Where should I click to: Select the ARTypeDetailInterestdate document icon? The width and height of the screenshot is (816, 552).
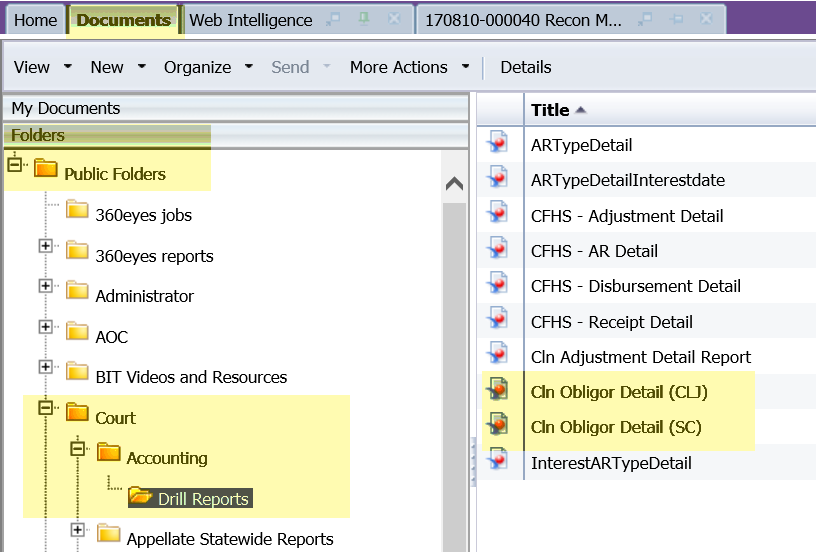point(498,178)
